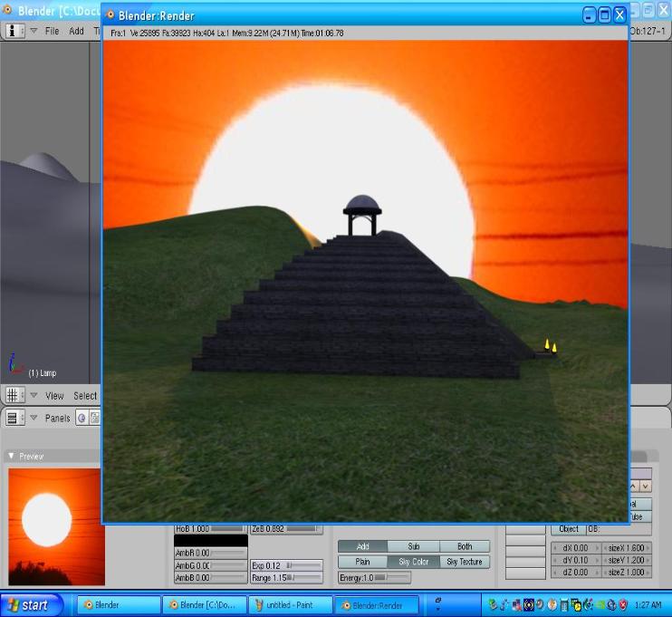Select the Logic context icon beside Panels

click(81, 418)
